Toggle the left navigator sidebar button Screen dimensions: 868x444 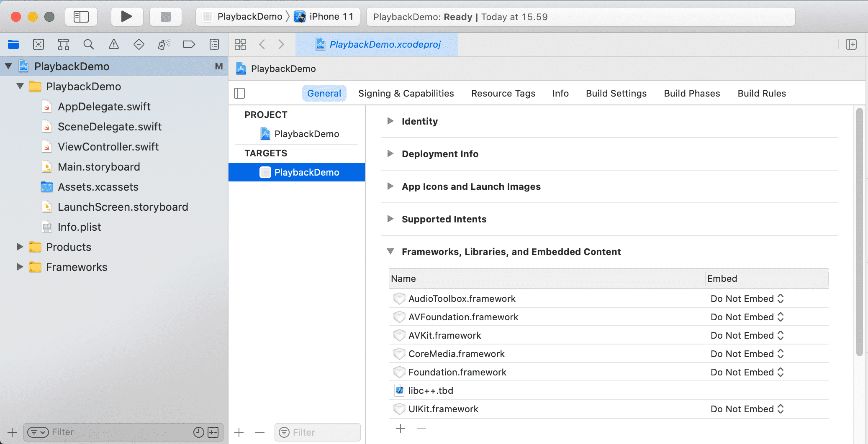coord(81,17)
